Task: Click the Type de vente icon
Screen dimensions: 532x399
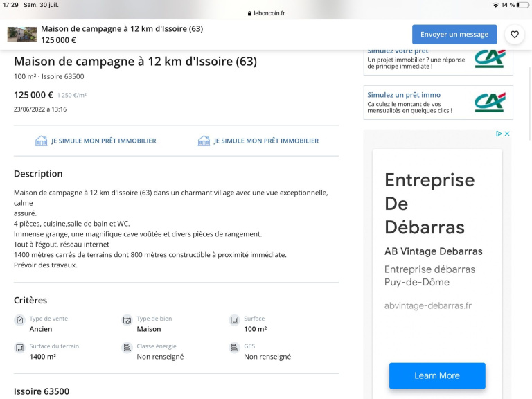Action: point(19,320)
